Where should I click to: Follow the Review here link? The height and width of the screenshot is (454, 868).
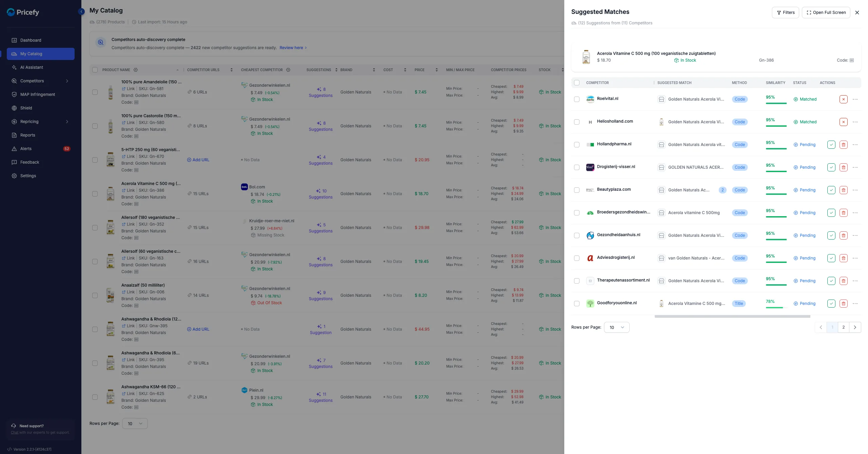pyautogui.click(x=293, y=48)
